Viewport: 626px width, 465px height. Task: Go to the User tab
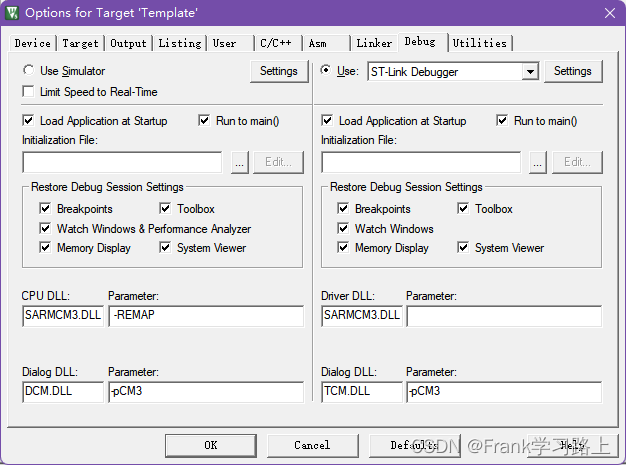(x=230, y=43)
